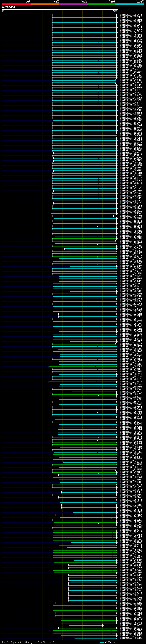This screenshot has width=146, height=644.
Task: Select the UniRef100_A7R938 label
Action: click(131, 334)
